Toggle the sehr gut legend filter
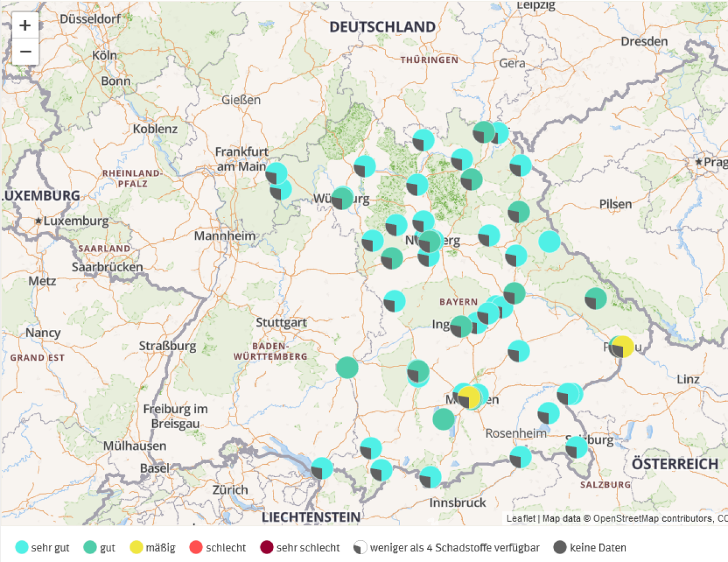Image resolution: width=728 pixels, height=562 pixels. [x=22, y=547]
